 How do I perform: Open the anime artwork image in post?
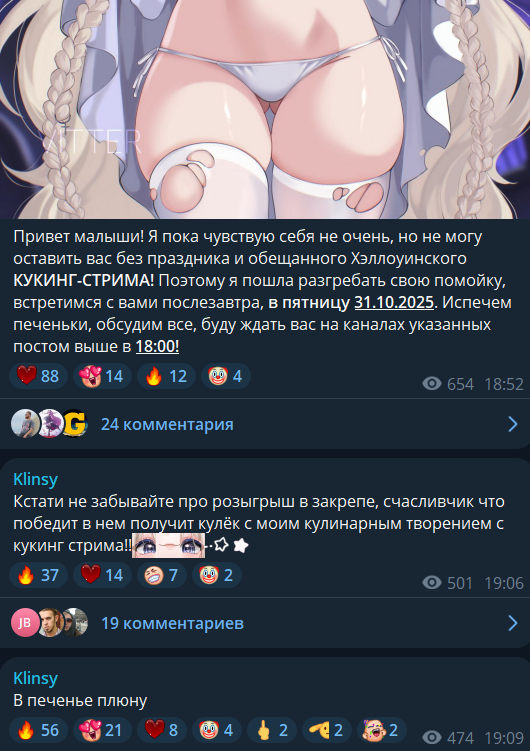click(x=265, y=109)
